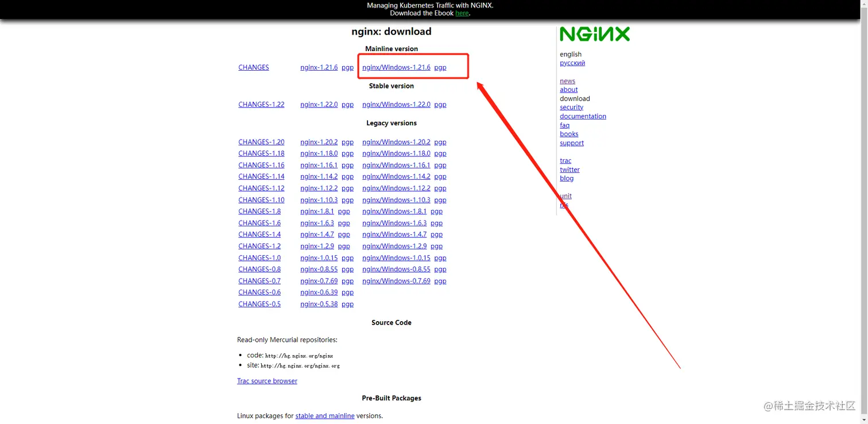
Task: Download nginx/Windows-1.18.0
Action: point(396,153)
